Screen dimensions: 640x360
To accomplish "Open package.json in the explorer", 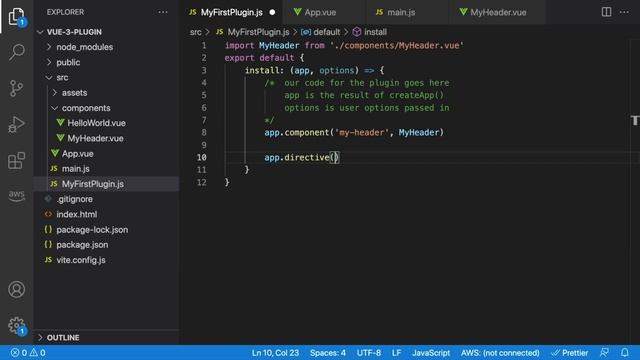I will 106,244.
